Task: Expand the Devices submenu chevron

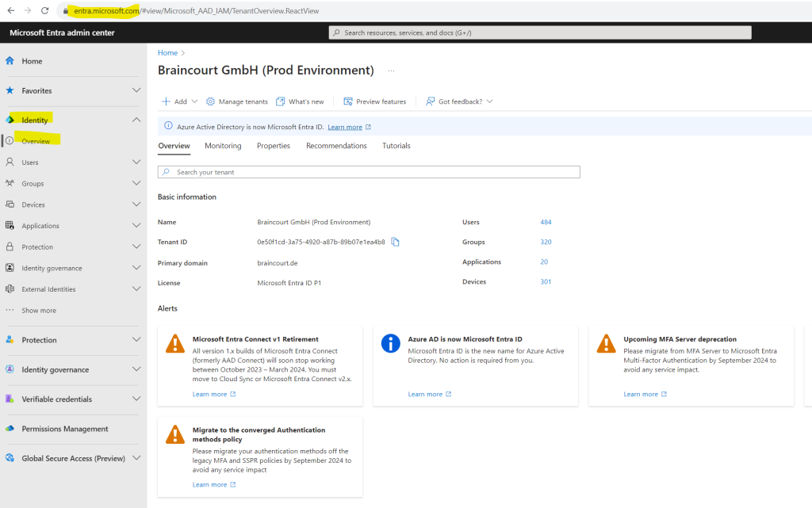Action: [x=136, y=204]
